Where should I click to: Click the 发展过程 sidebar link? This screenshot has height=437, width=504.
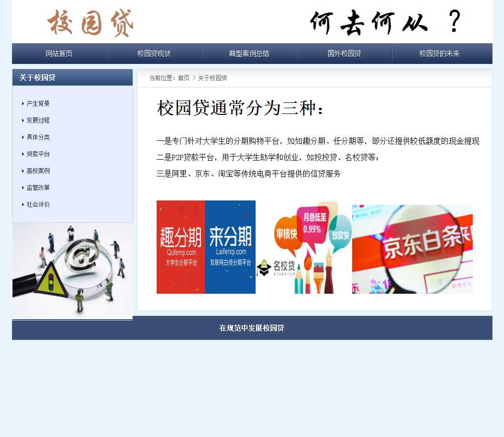(38, 120)
